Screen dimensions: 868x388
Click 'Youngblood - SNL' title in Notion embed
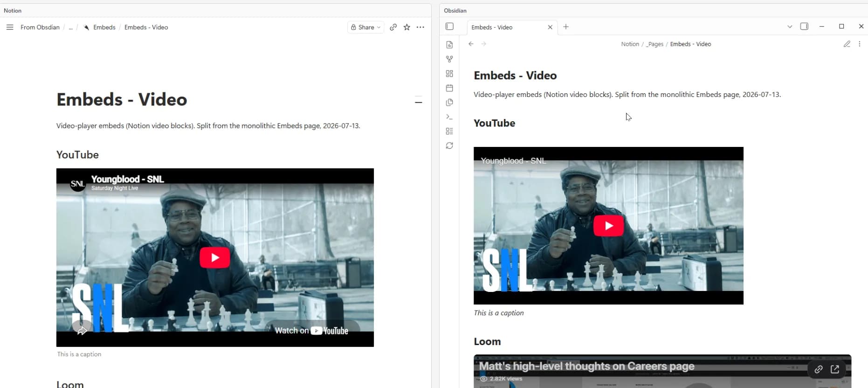tap(127, 179)
